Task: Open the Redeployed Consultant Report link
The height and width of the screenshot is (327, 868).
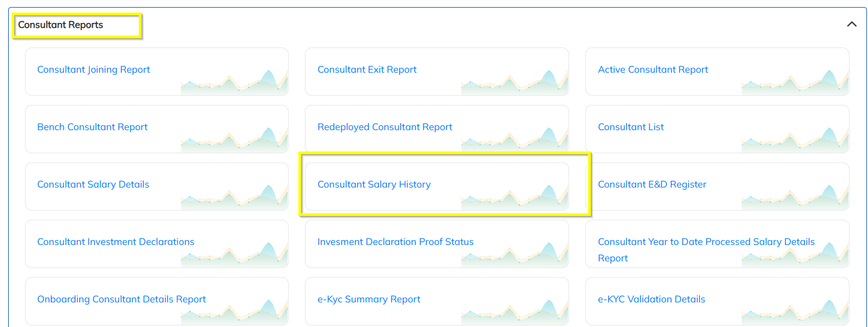Action: coord(385,127)
